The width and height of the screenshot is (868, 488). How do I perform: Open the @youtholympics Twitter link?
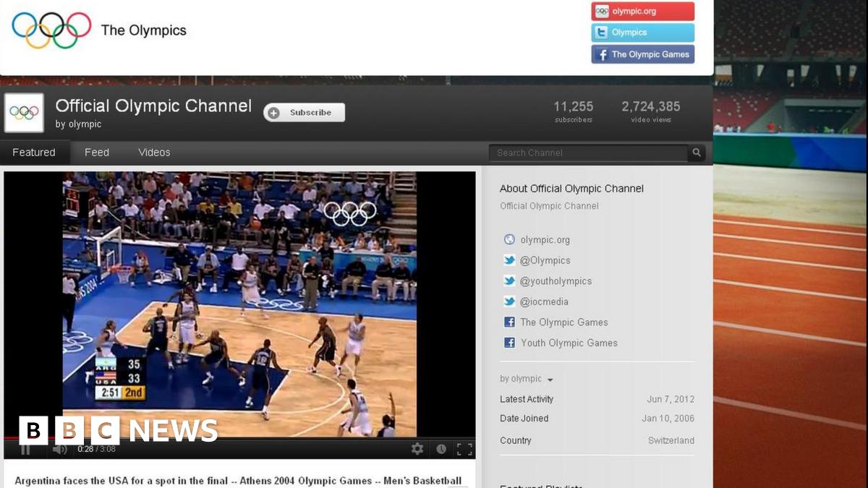point(556,281)
